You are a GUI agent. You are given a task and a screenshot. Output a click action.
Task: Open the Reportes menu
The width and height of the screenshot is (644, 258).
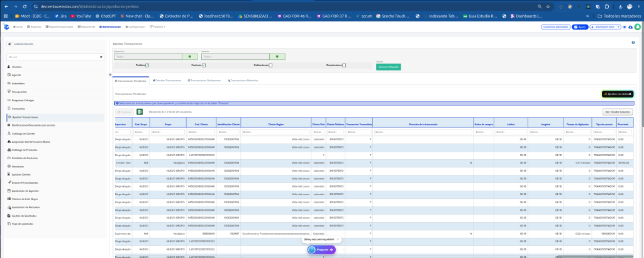point(34,26)
